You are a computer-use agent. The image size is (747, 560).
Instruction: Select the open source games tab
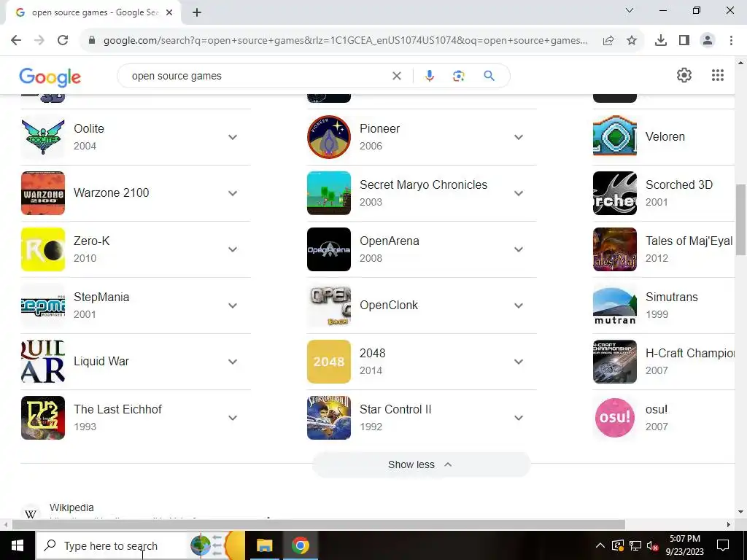tap(93, 12)
